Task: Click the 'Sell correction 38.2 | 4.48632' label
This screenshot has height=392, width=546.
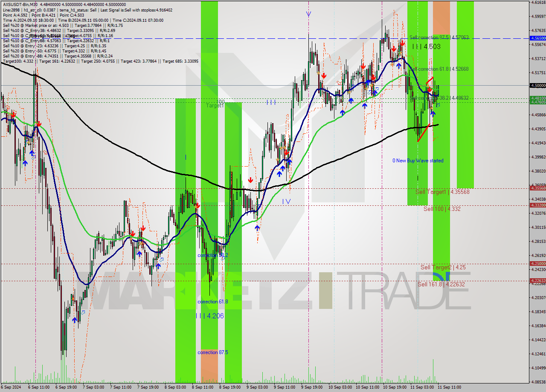Action: coord(439,98)
